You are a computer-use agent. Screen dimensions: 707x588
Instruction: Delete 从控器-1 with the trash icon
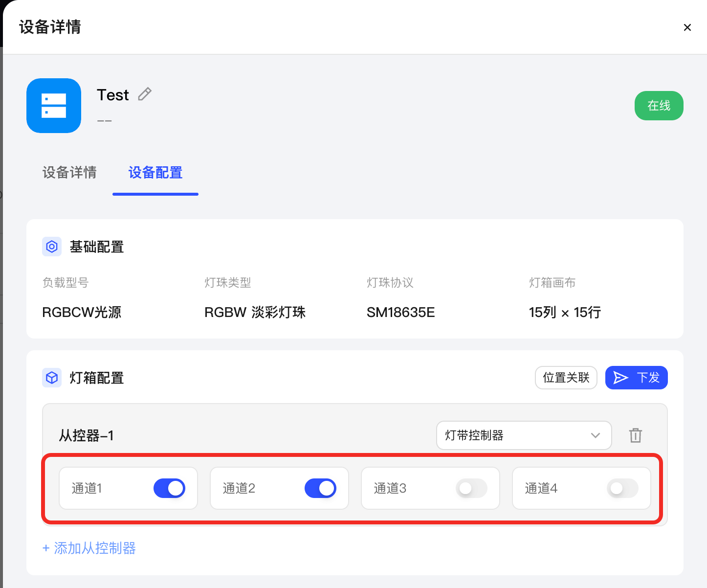tap(636, 435)
